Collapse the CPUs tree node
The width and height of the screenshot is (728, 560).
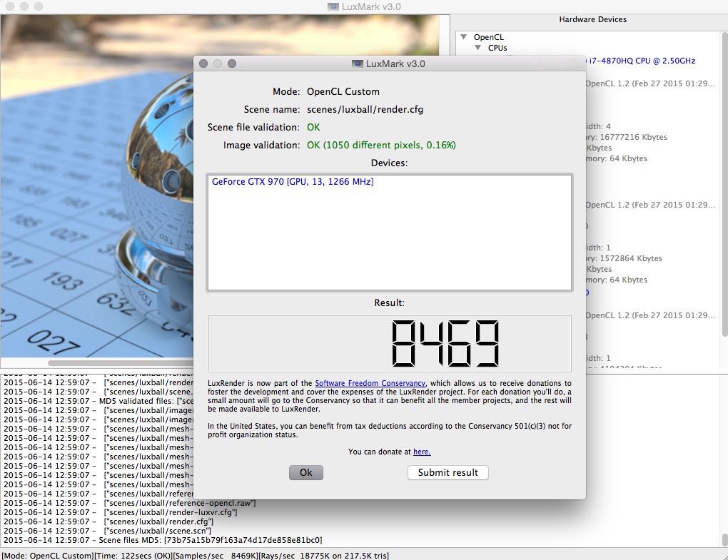pyautogui.click(x=477, y=48)
